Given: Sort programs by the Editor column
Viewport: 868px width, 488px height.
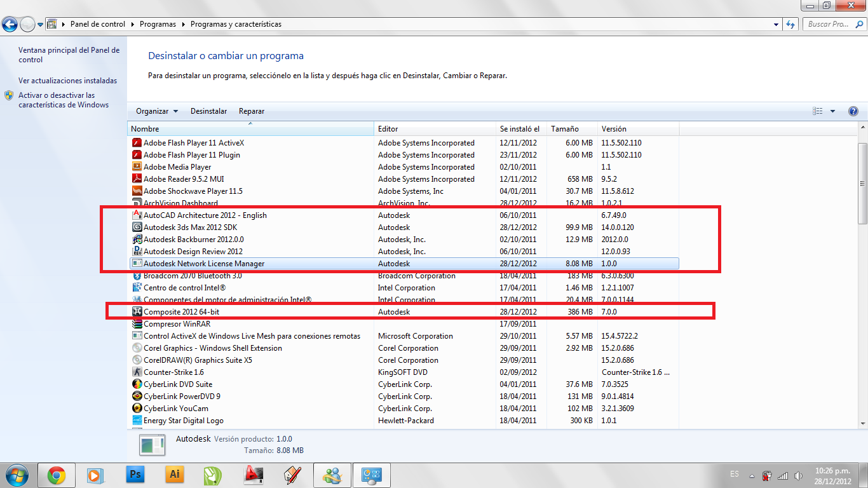Looking at the screenshot, I should click(x=435, y=129).
